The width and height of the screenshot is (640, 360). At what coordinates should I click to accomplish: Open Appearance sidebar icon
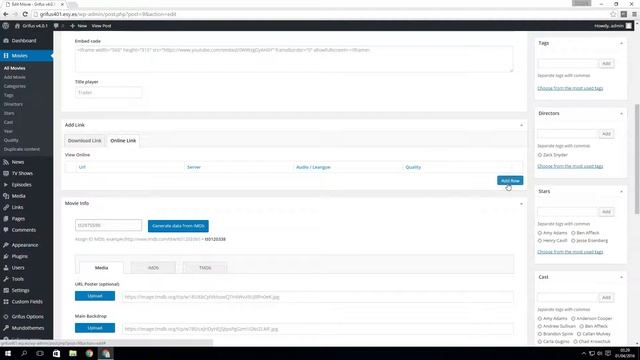coord(6,245)
